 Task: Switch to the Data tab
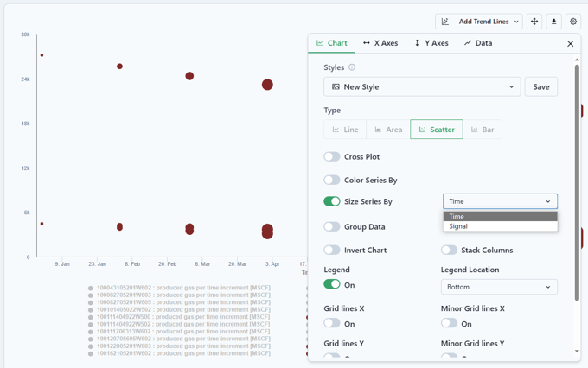[478, 43]
